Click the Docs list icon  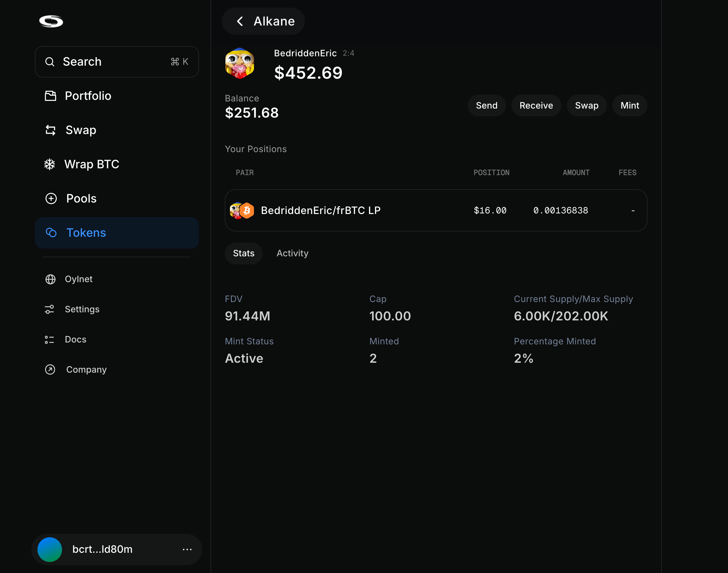click(49, 339)
